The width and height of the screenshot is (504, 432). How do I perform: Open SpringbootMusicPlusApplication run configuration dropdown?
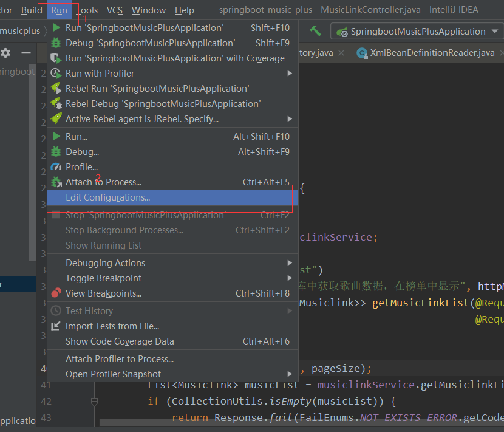[417, 31]
